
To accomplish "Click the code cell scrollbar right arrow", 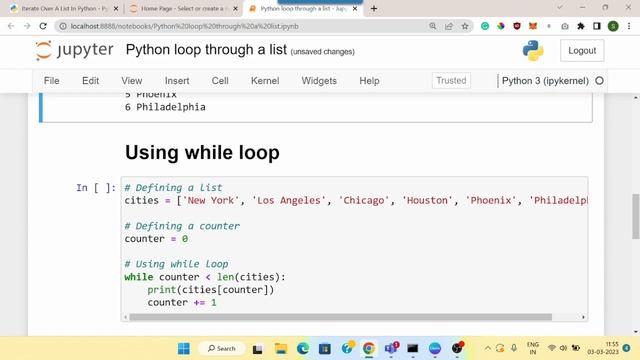I will [x=583, y=317].
